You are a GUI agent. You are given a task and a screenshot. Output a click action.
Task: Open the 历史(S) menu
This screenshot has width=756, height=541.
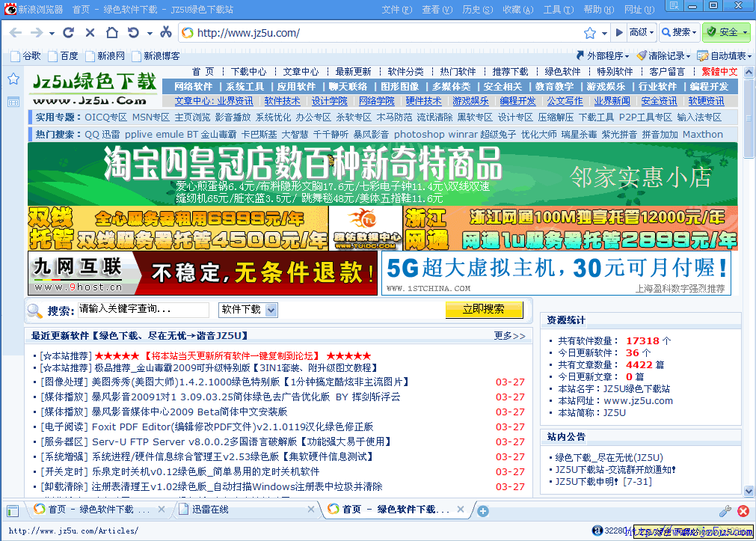coord(478,9)
